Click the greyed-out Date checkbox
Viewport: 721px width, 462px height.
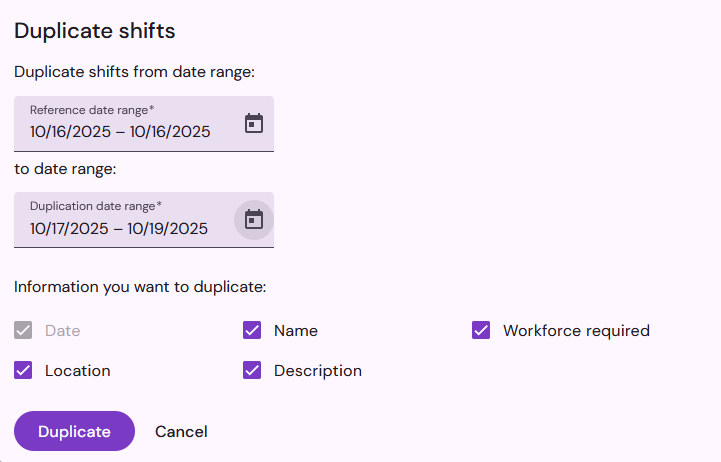(x=23, y=330)
